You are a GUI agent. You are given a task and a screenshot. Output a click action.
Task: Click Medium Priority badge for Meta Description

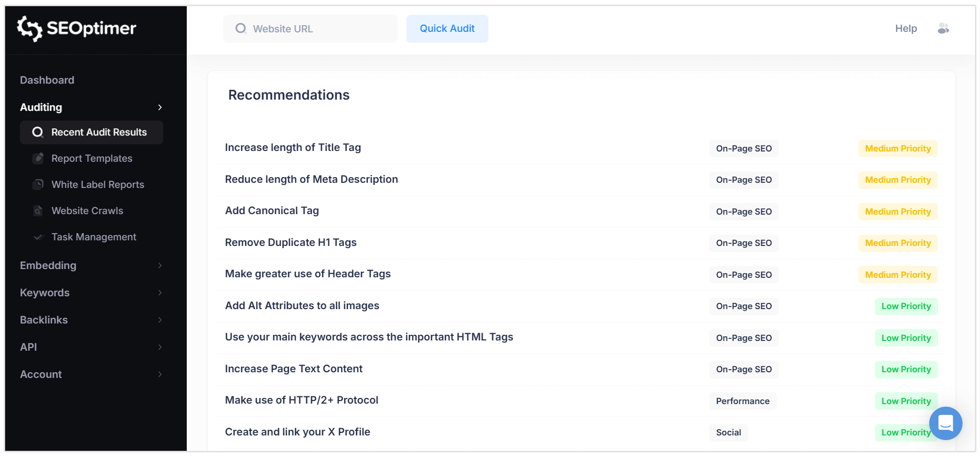tap(898, 180)
